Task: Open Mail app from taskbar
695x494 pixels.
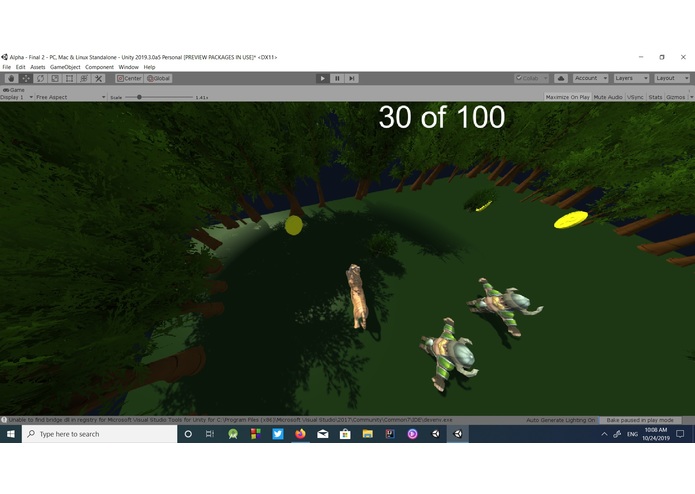Action: (x=323, y=434)
